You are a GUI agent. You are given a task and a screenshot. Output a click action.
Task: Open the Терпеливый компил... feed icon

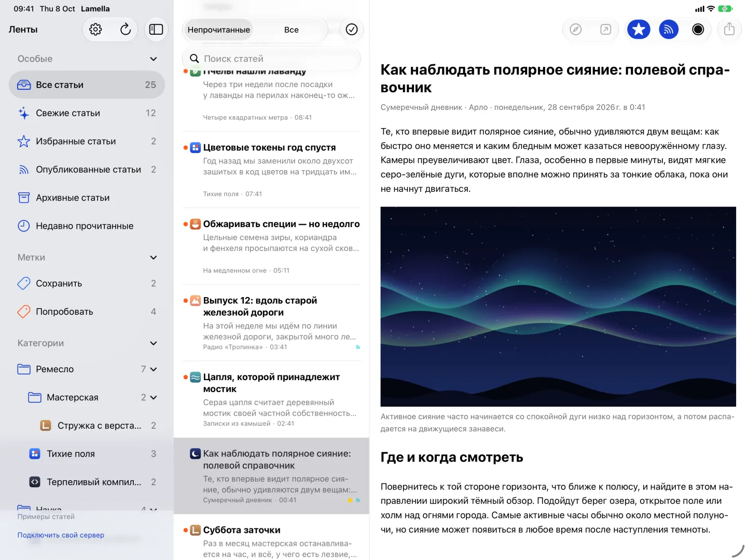[x=35, y=482]
